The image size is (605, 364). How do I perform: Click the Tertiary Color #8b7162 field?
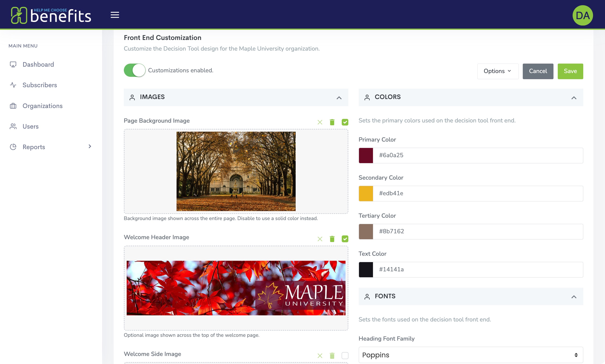click(x=478, y=232)
